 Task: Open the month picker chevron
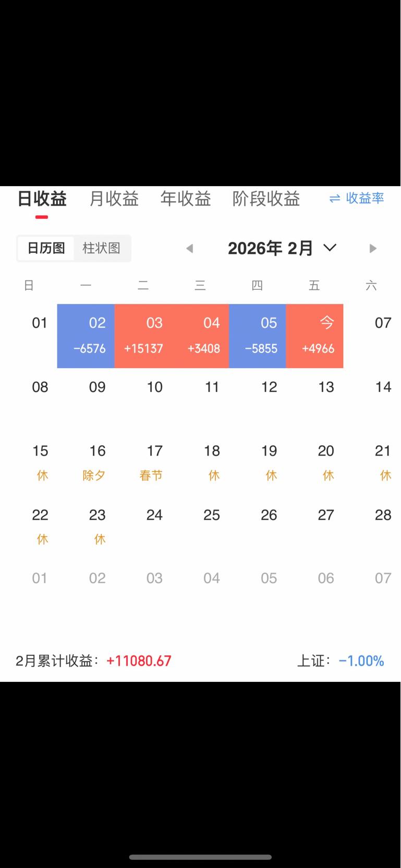point(330,248)
